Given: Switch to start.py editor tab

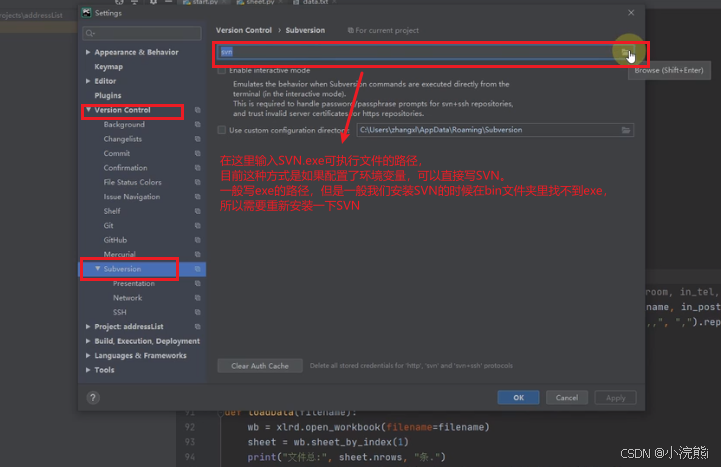Looking at the screenshot, I should point(205,2).
